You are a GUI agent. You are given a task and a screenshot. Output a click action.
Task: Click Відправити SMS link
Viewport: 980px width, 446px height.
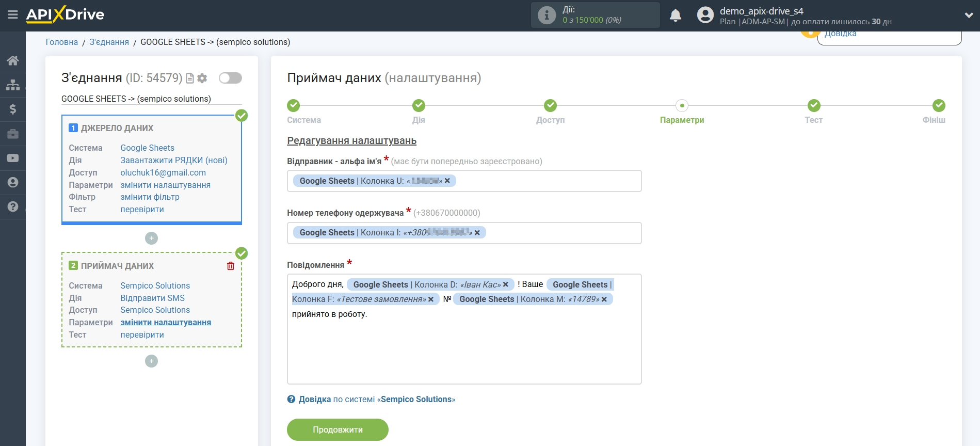click(152, 298)
